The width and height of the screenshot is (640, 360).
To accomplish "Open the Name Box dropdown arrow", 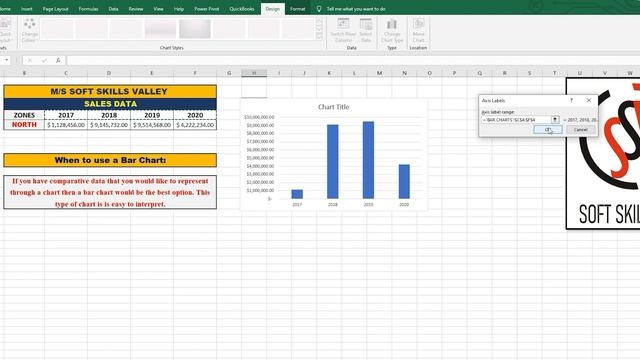I will pos(7,60).
